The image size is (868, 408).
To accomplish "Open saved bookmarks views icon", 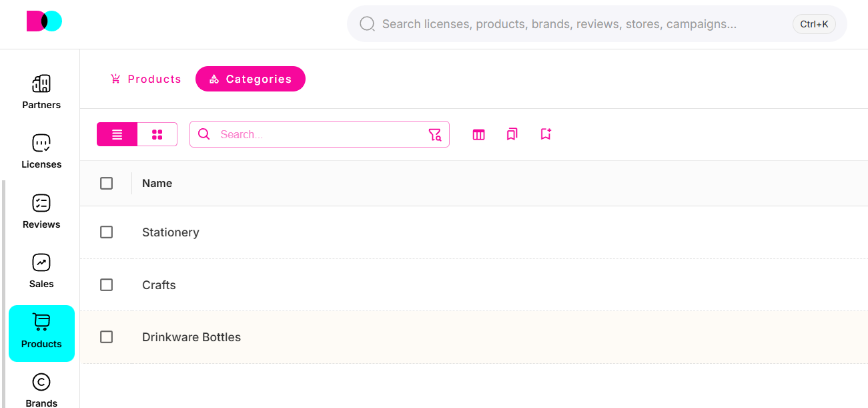I will (x=512, y=134).
